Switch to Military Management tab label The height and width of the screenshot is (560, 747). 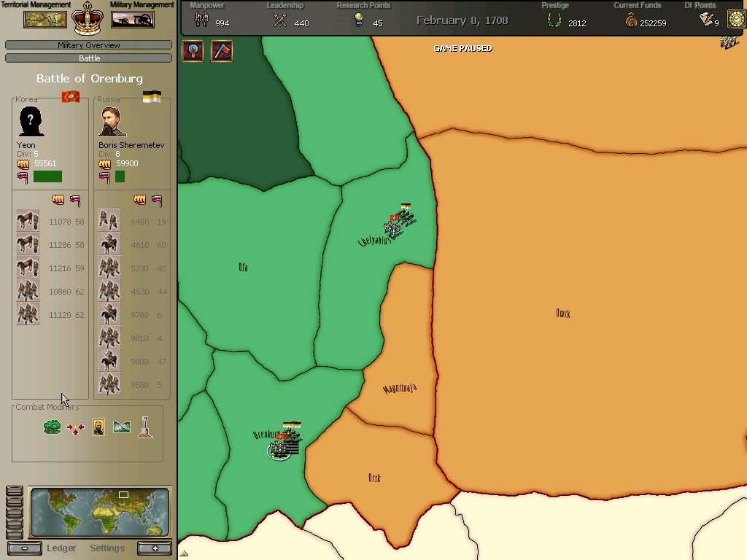pos(142,5)
